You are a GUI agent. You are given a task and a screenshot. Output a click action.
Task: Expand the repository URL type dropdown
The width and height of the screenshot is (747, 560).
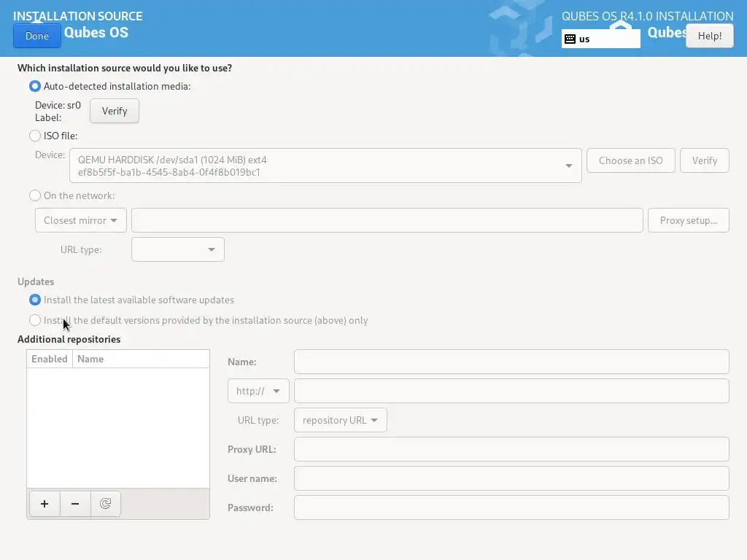point(340,420)
